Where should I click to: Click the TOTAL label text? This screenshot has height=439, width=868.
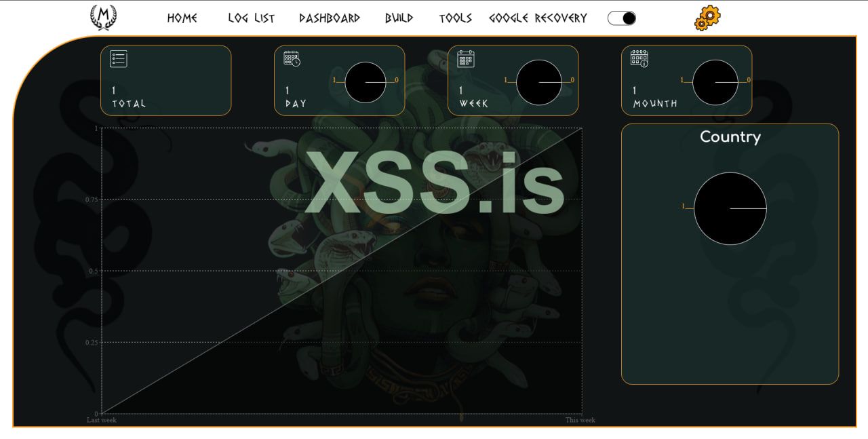point(129,104)
